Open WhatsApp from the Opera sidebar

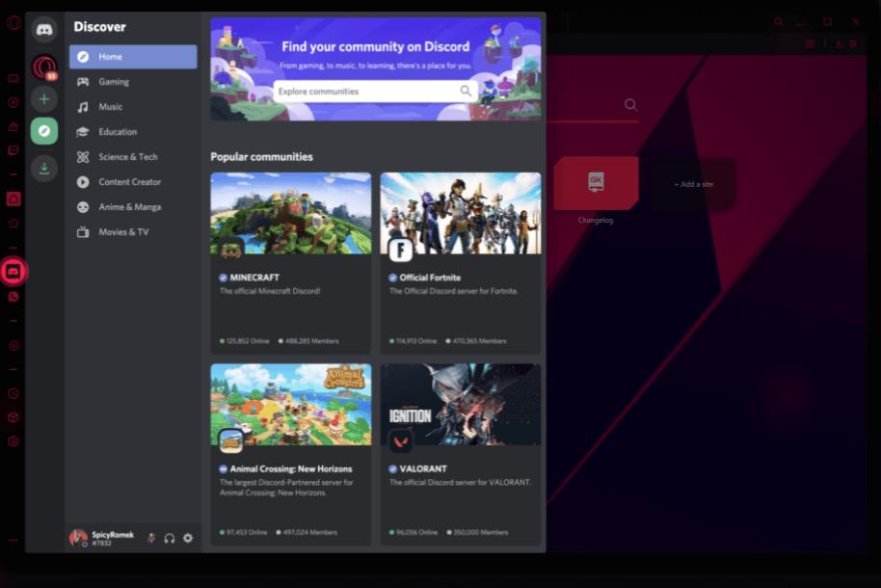coord(13,296)
